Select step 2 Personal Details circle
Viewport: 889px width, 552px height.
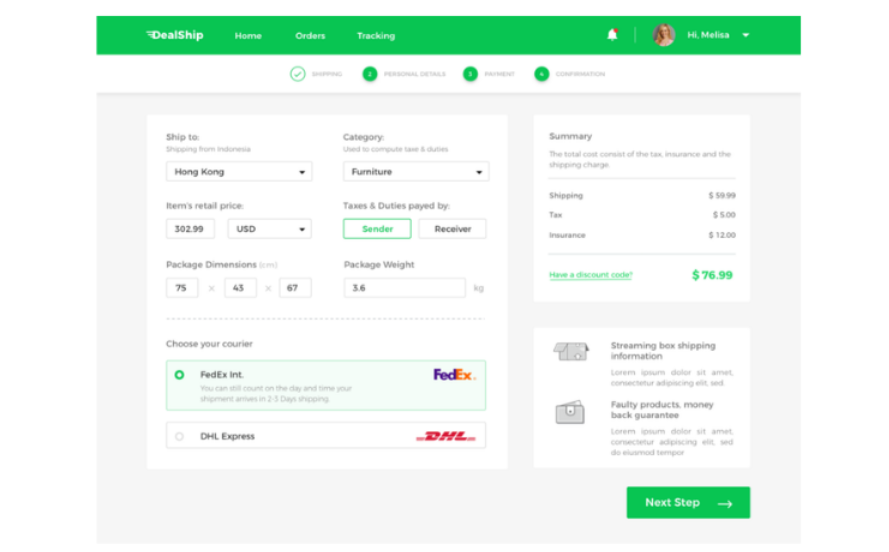coord(370,74)
